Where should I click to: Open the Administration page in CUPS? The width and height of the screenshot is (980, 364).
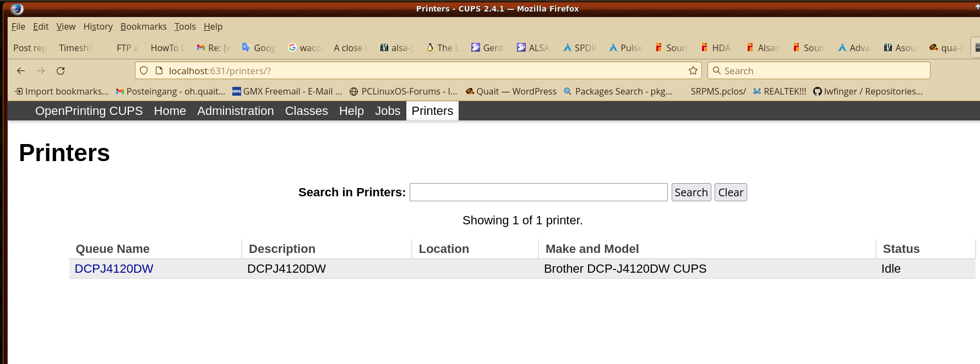tap(235, 111)
